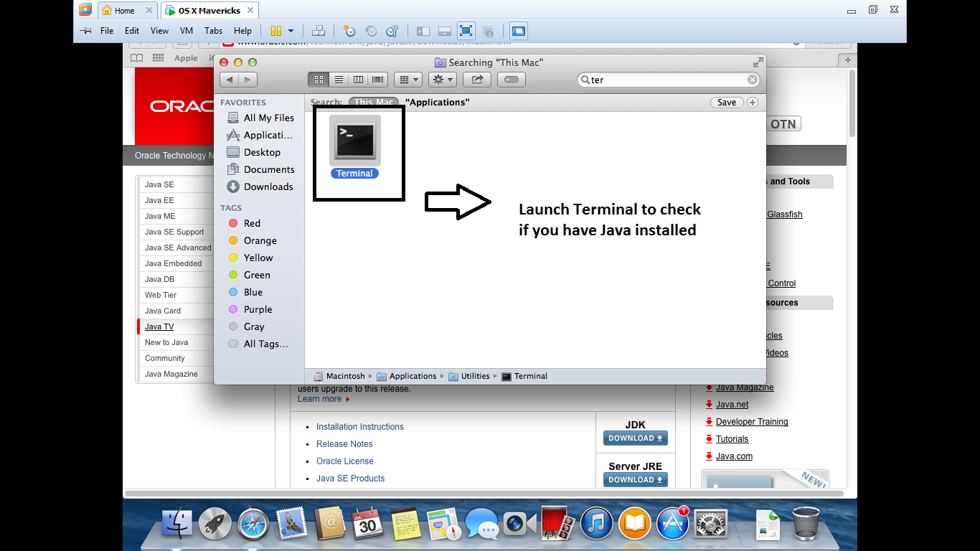Open All My Files in Finder sidebar
This screenshot has width=980, height=551.
point(260,118)
